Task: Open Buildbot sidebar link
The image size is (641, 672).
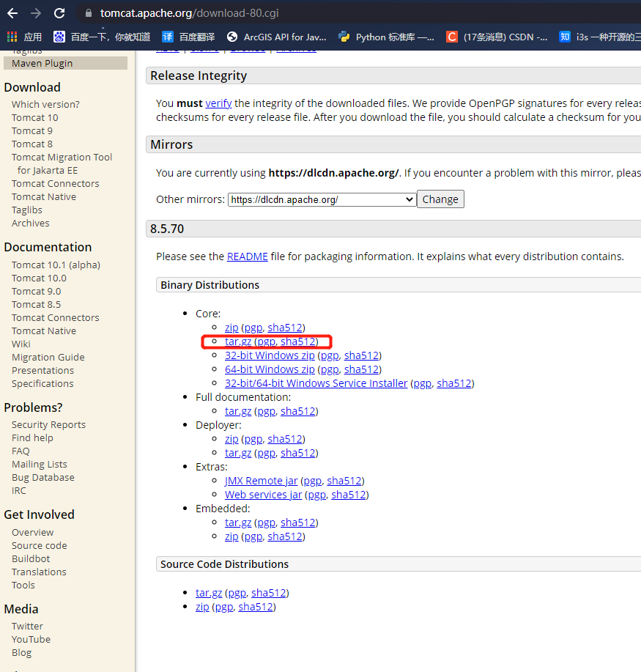Action: [31, 559]
